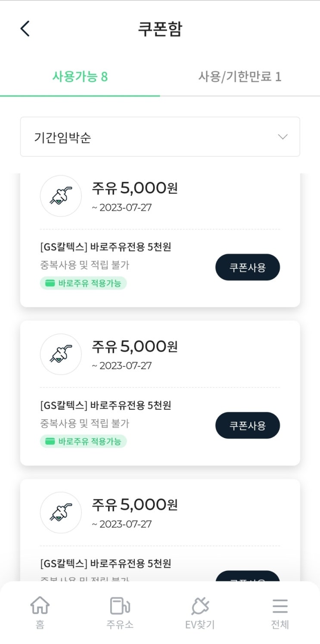Expand the 기간임박순 sort dropdown

[x=160, y=137]
